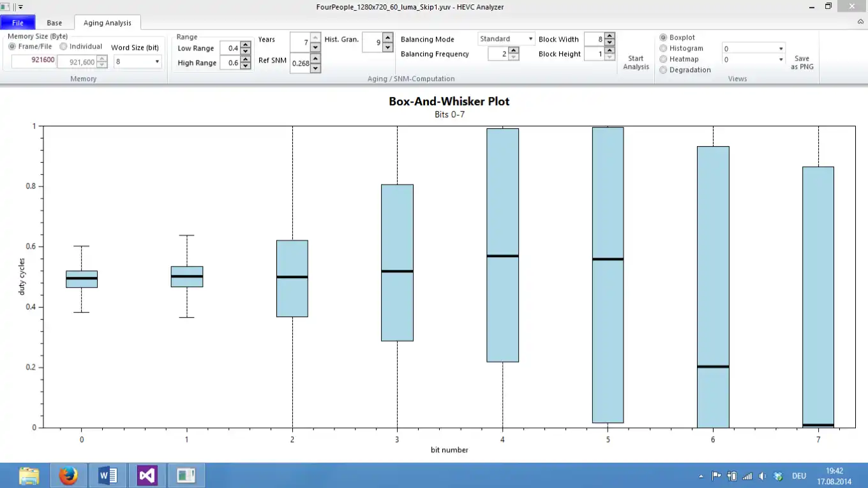Decrease the Hist. Gran. value
The height and width of the screenshot is (488, 868).
pyautogui.click(x=388, y=47)
